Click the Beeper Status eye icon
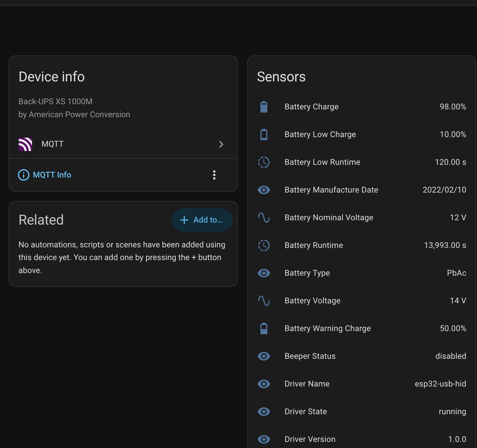This screenshot has width=477, height=448. pyautogui.click(x=264, y=356)
